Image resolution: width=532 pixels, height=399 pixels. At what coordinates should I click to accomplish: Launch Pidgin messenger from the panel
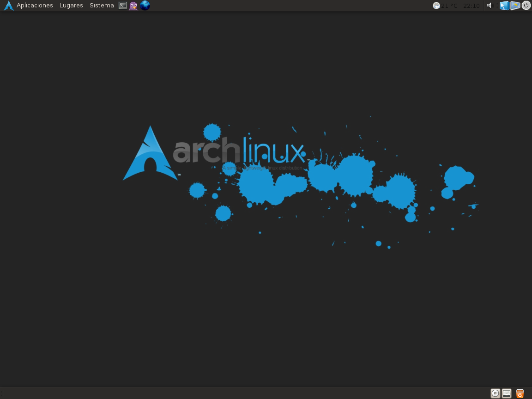tap(133, 6)
